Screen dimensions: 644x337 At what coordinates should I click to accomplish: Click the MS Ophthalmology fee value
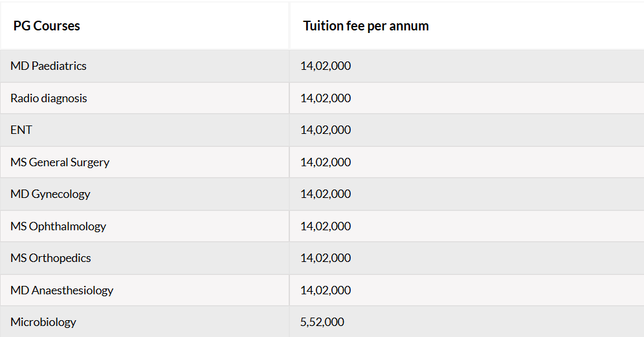(326, 226)
